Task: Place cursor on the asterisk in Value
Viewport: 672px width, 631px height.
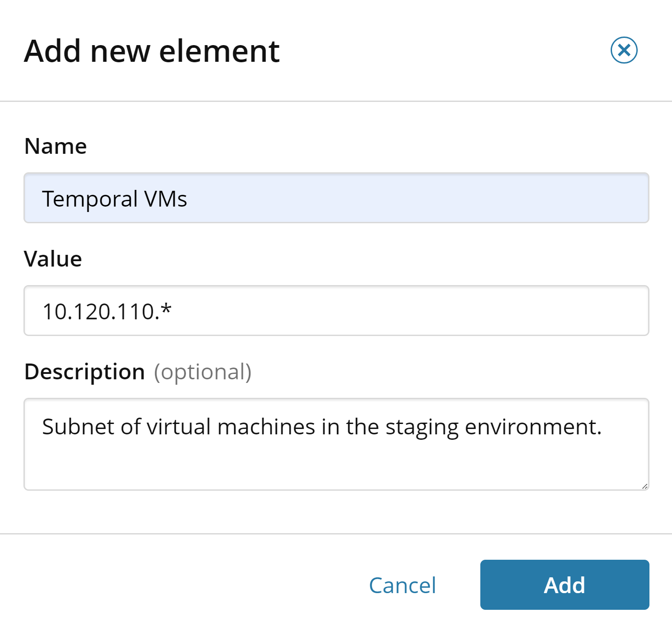Action: coord(166,309)
